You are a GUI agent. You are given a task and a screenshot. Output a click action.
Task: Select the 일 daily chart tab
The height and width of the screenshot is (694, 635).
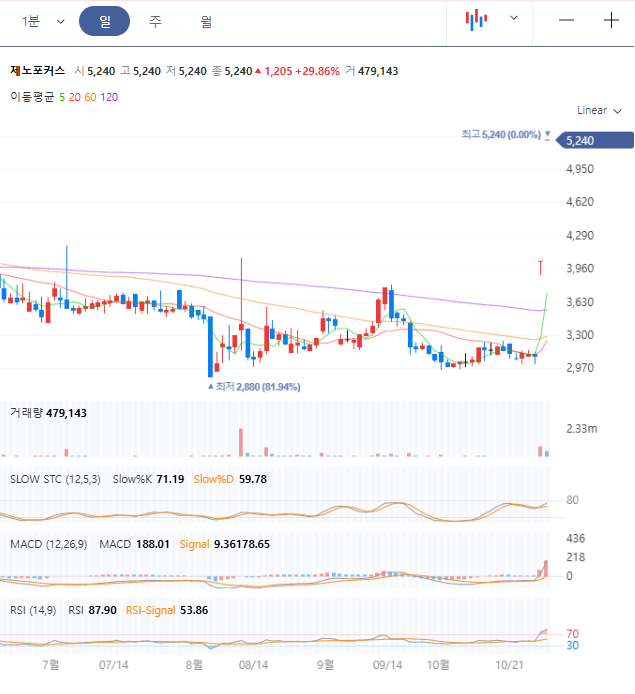[x=104, y=21]
